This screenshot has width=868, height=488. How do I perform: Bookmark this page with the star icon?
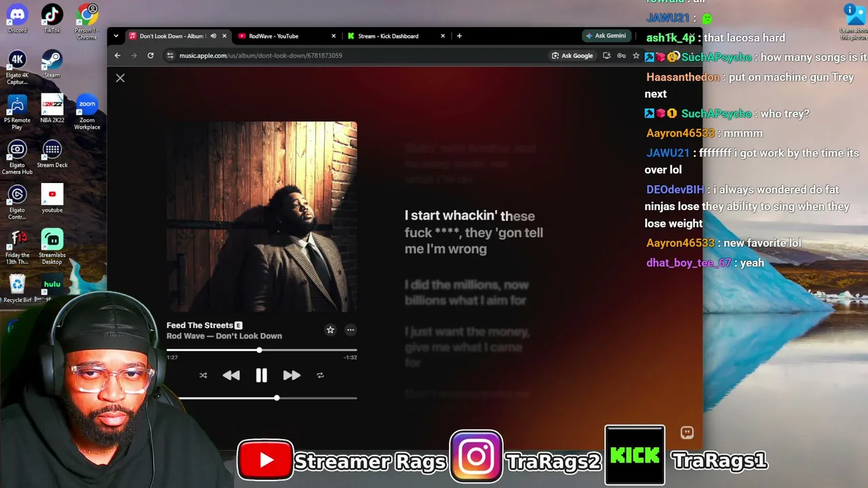tap(636, 56)
